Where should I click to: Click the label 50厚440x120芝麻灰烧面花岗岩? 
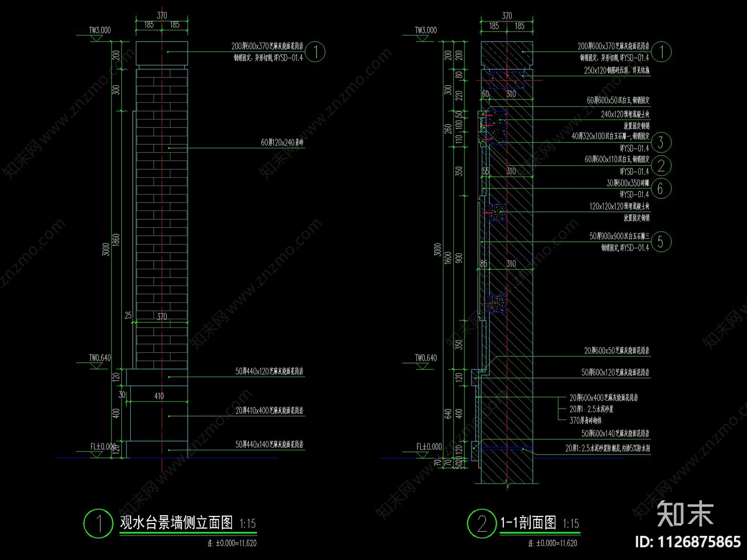click(x=269, y=371)
